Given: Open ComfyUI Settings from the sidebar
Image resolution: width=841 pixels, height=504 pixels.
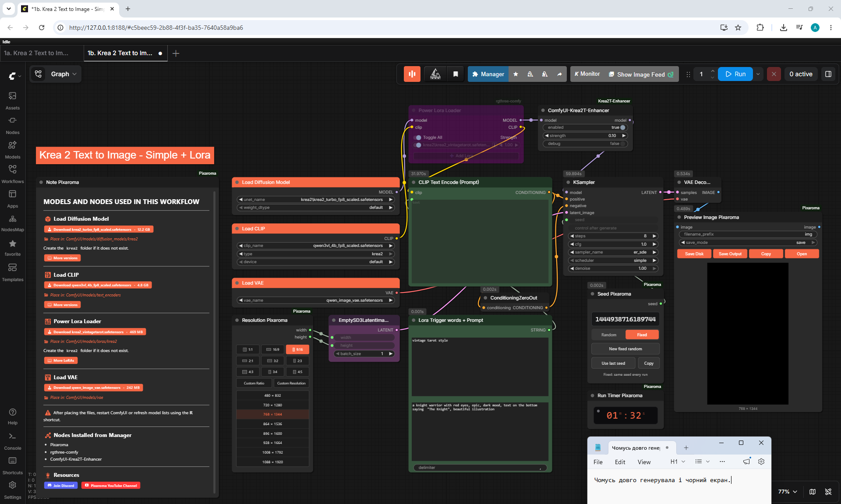Looking at the screenshot, I should pos(12,490).
